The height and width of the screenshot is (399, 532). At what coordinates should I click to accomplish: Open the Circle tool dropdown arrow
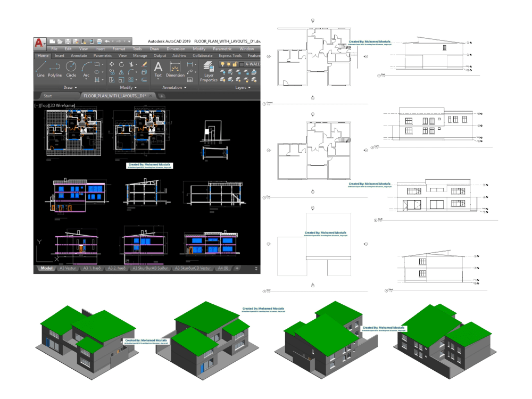click(x=71, y=79)
